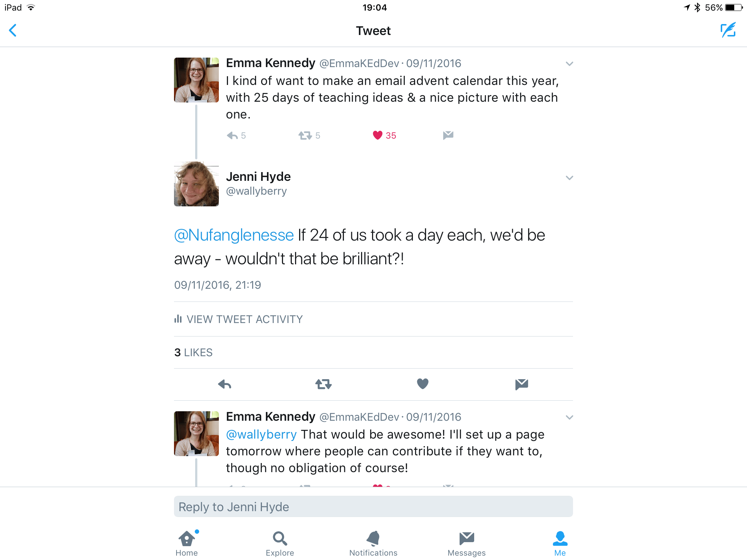Expand options chevron on Emma's first tweet
The image size is (747, 560).
[569, 64]
